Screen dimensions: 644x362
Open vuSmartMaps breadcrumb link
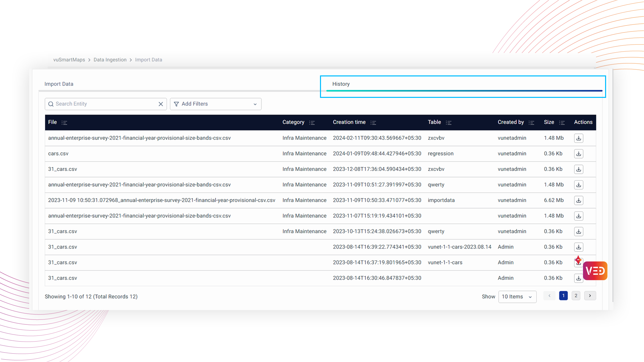pos(69,60)
